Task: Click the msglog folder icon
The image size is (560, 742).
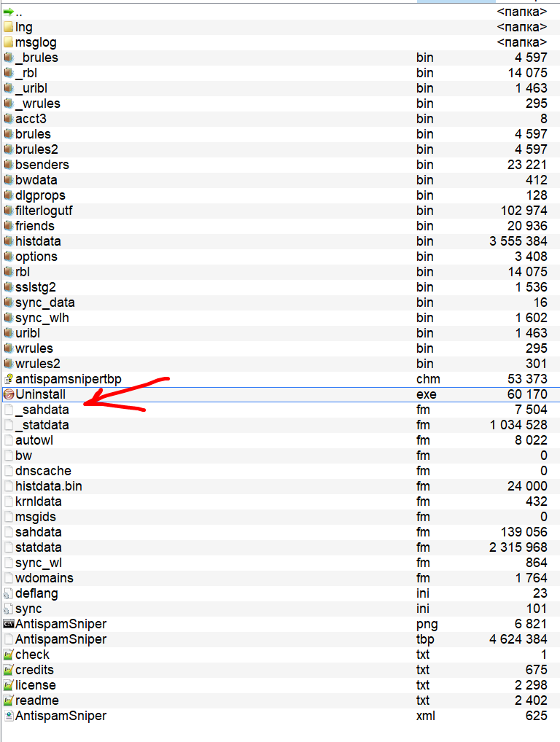Action: (x=9, y=42)
